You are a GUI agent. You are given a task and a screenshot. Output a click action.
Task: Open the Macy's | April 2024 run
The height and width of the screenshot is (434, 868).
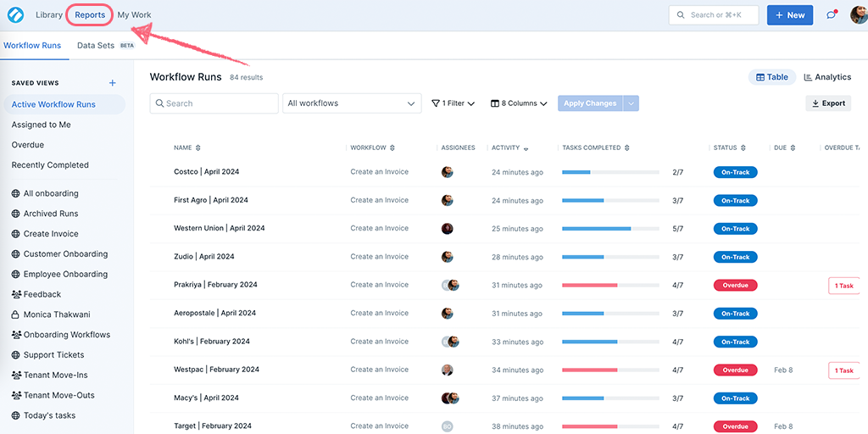[x=207, y=398]
